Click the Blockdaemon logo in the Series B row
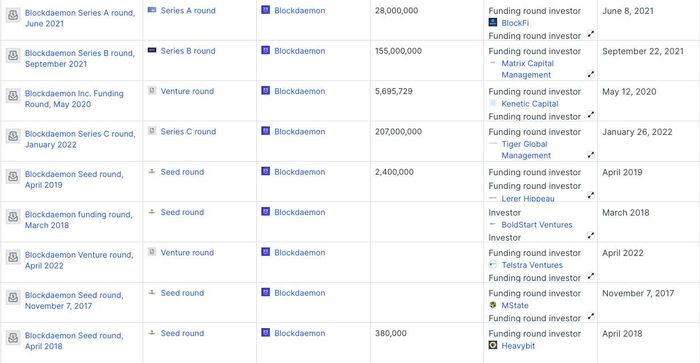The width and height of the screenshot is (700, 363). [266, 50]
